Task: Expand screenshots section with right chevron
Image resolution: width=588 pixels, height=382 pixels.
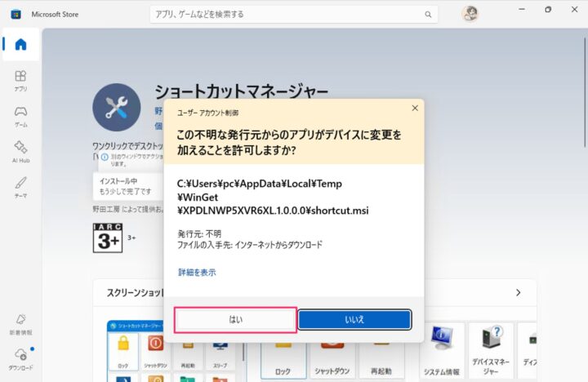Action: 518,292
